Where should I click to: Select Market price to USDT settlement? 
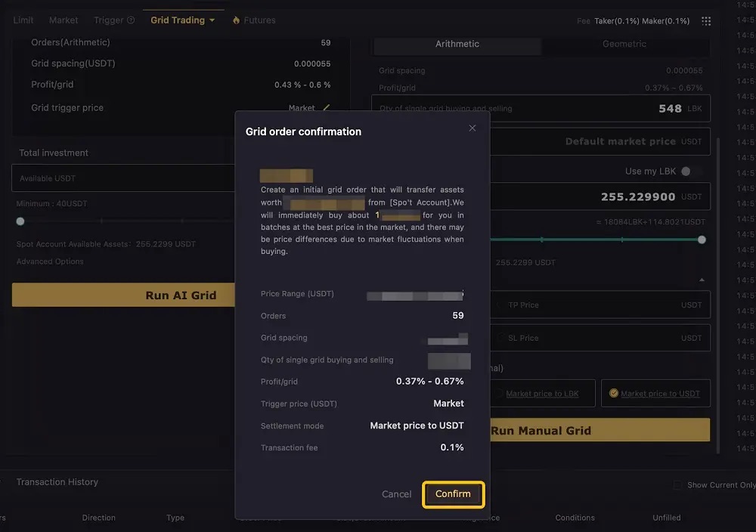pos(655,394)
